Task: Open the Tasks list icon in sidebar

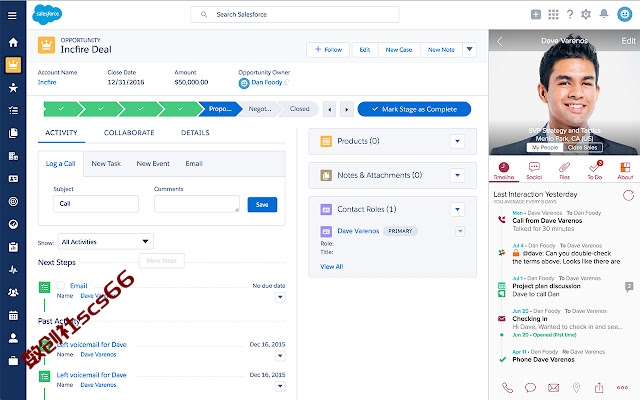Action: (13, 110)
